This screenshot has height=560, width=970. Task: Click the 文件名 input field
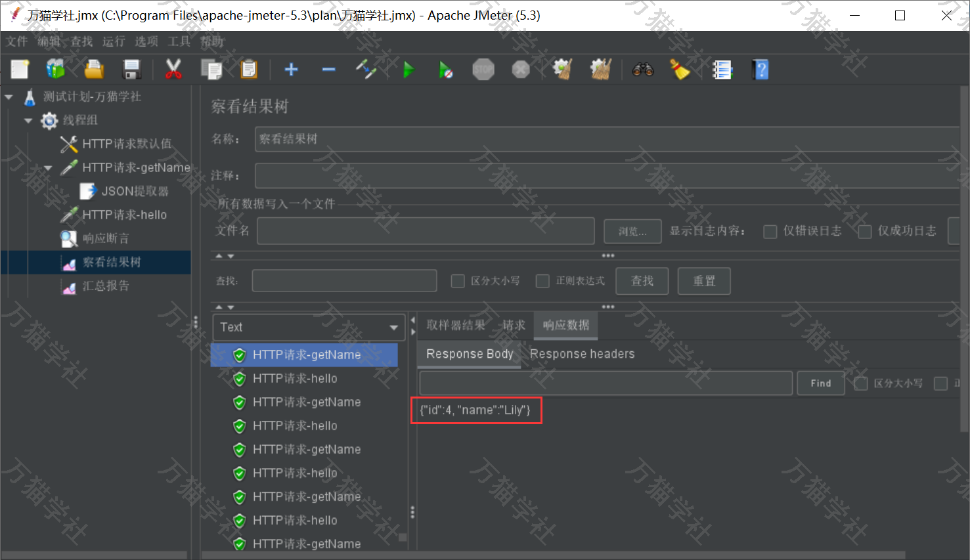(x=426, y=231)
